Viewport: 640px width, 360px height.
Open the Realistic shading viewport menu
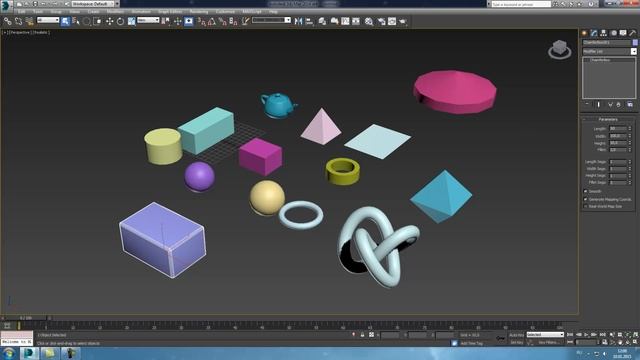40,32
